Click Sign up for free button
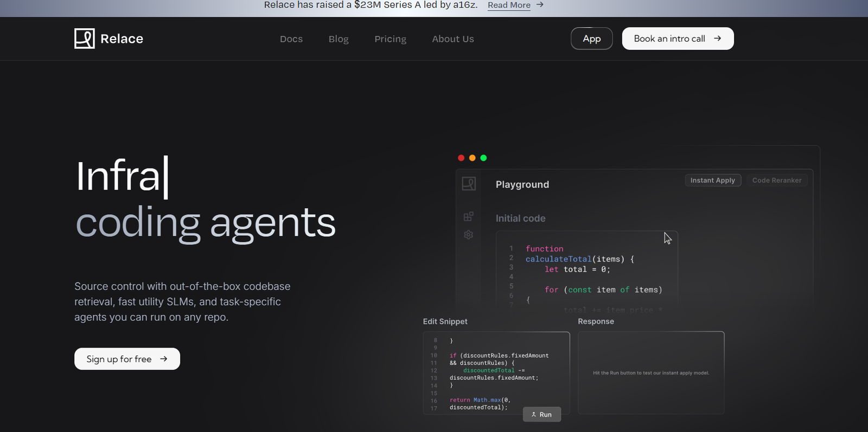 coord(127,359)
